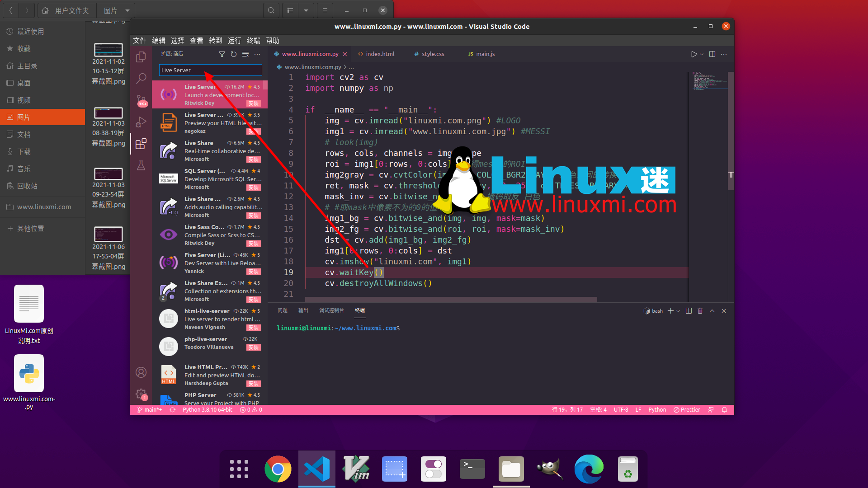Run the Python file with play icon
Image resolution: width=868 pixels, height=488 pixels.
point(694,54)
